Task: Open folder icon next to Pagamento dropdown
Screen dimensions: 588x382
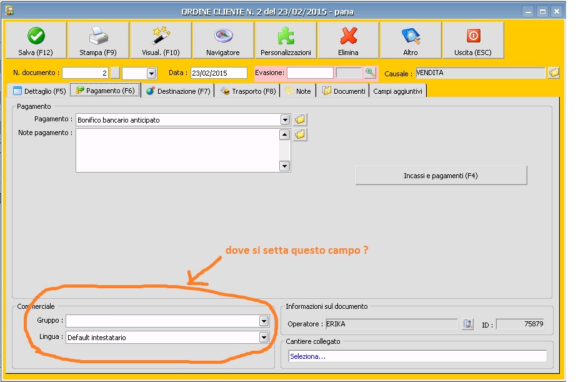Action: coord(300,119)
